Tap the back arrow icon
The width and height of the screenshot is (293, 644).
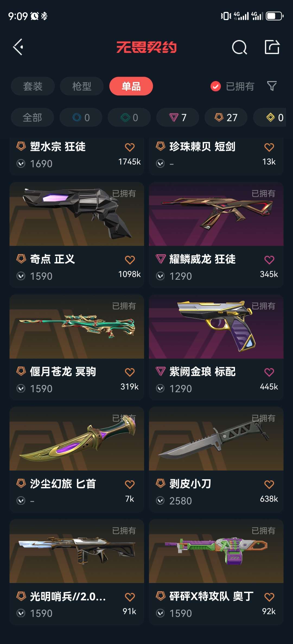[18, 47]
